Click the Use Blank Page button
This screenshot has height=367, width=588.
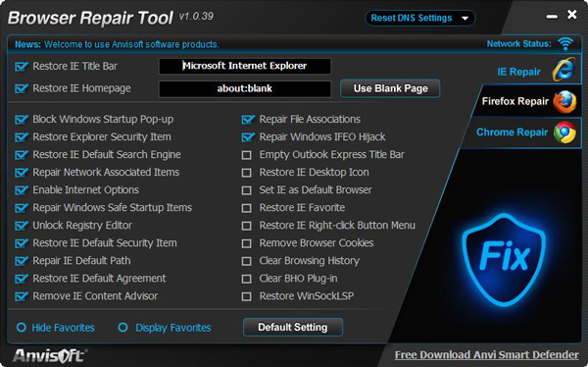[x=390, y=88]
